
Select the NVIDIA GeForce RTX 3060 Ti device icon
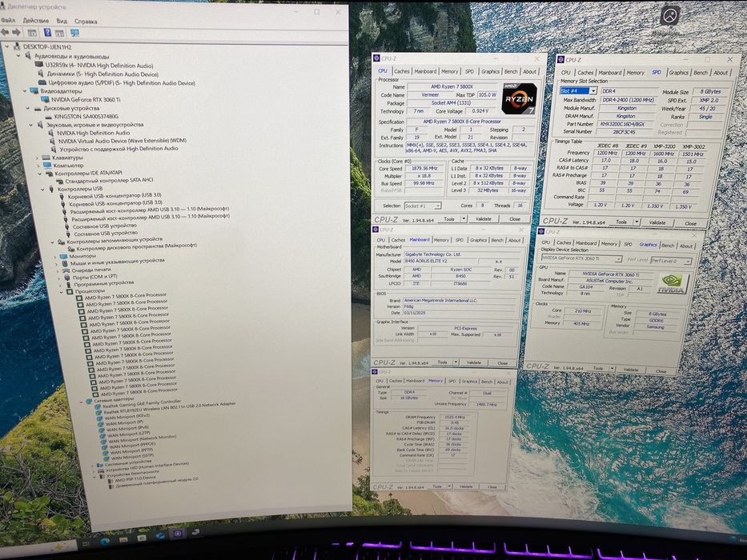click(46, 99)
